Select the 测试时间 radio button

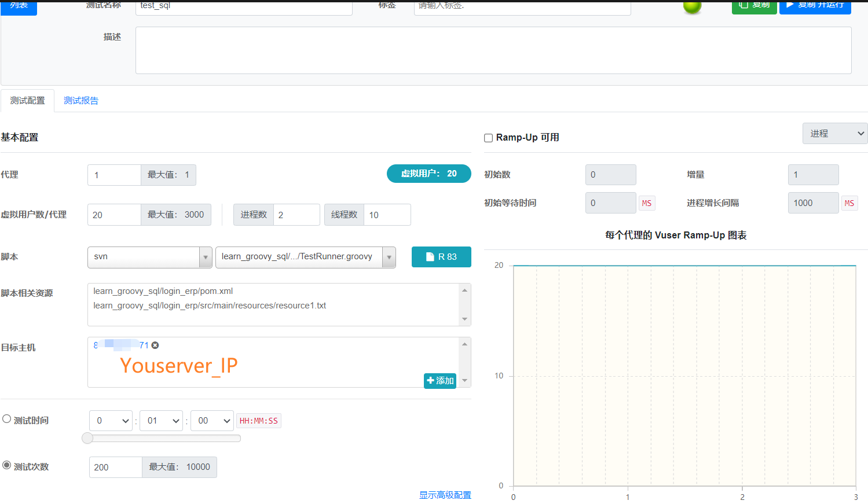click(x=7, y=419)
